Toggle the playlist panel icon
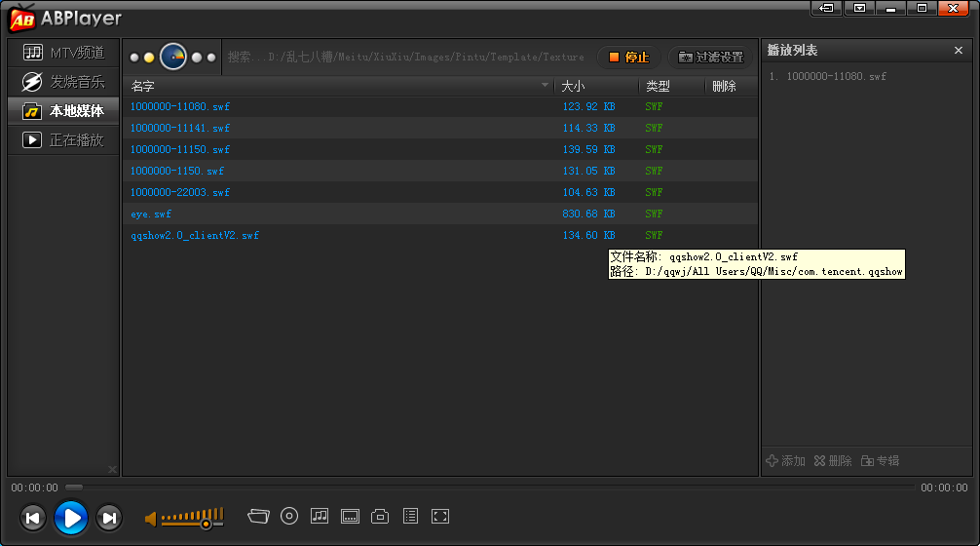 (x=410, y=516)
